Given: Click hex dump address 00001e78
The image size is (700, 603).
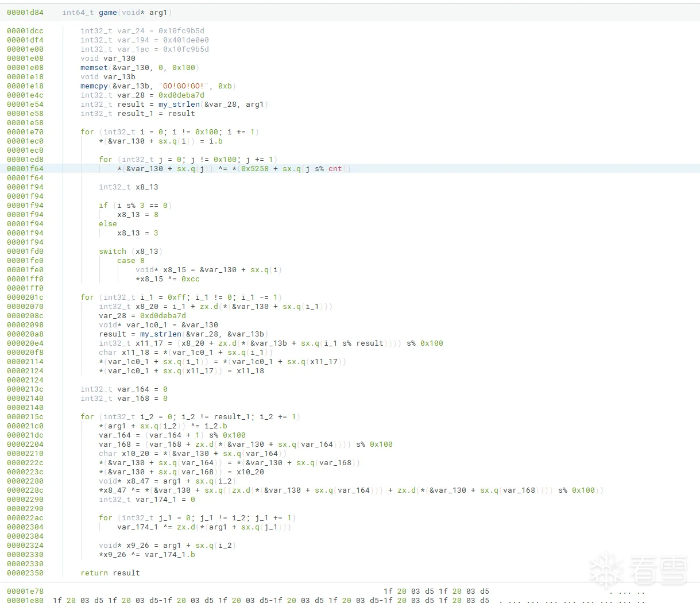Looking at the screenshot, I should (x=25, y=592).
